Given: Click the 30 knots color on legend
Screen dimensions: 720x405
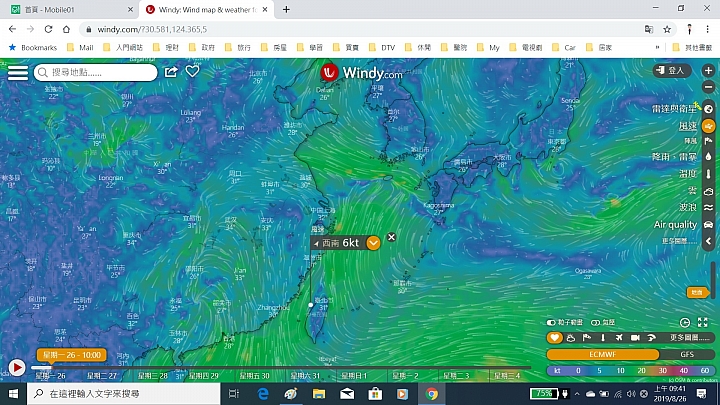Looking at the screenshot, I should (x=662, y=371).
